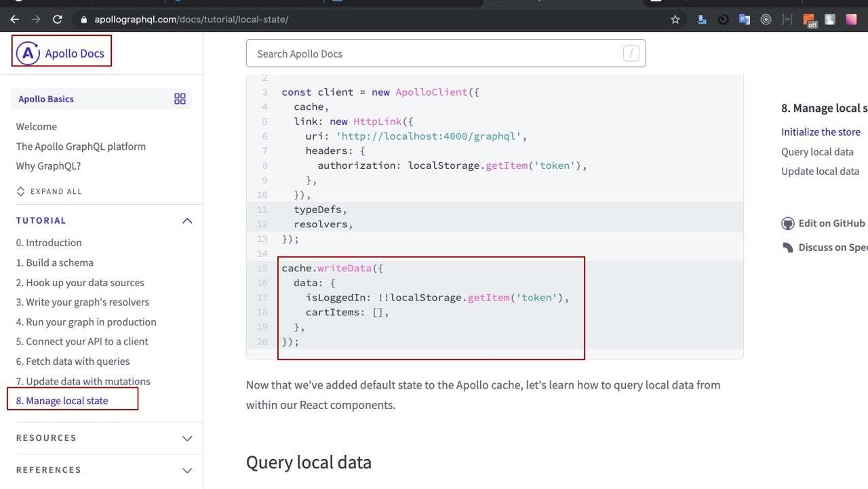868x489 pixels.
Task: Click the slash shortcut key icon in search
Action: pyautogui.click(x=631, y=54)
